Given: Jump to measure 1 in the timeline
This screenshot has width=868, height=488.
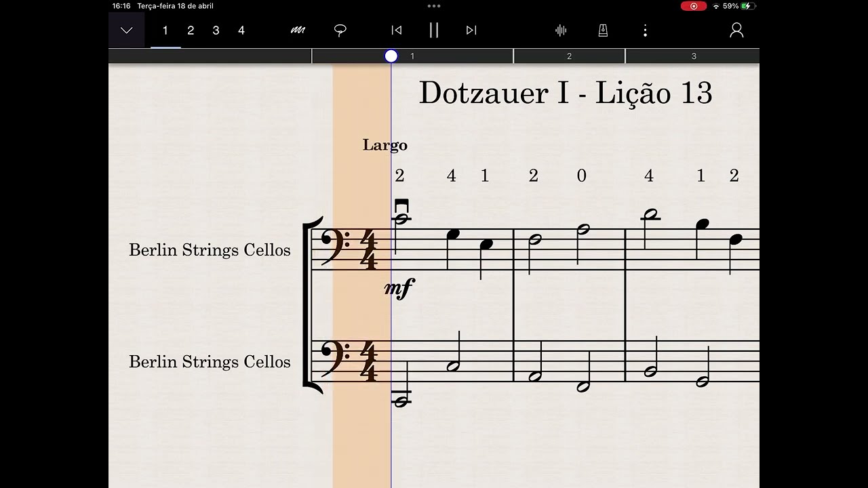Looking at the screenshot, I should (x=412, y=56).
